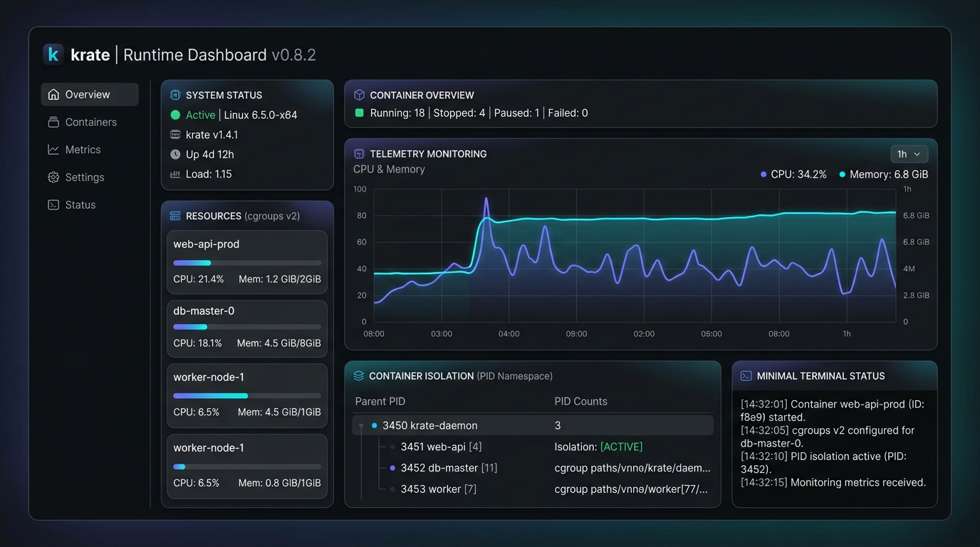Click the green Active status dot
Viewport: 980px width, 547px height.
coord(175,115)
